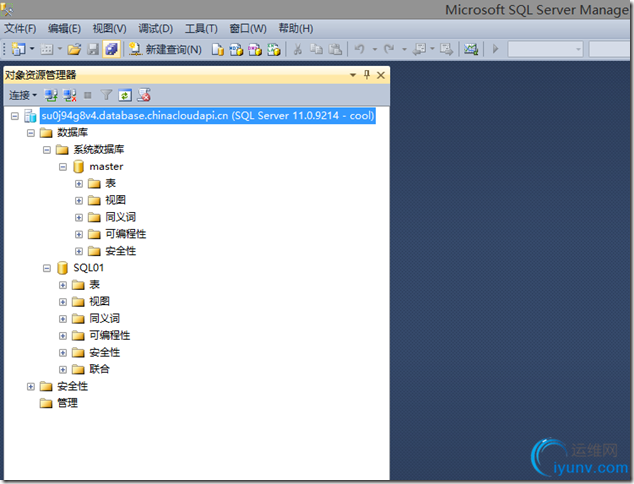Open the 文件(F) menu
This screenshot has width=634, height=484.
[x=20, y=29]
